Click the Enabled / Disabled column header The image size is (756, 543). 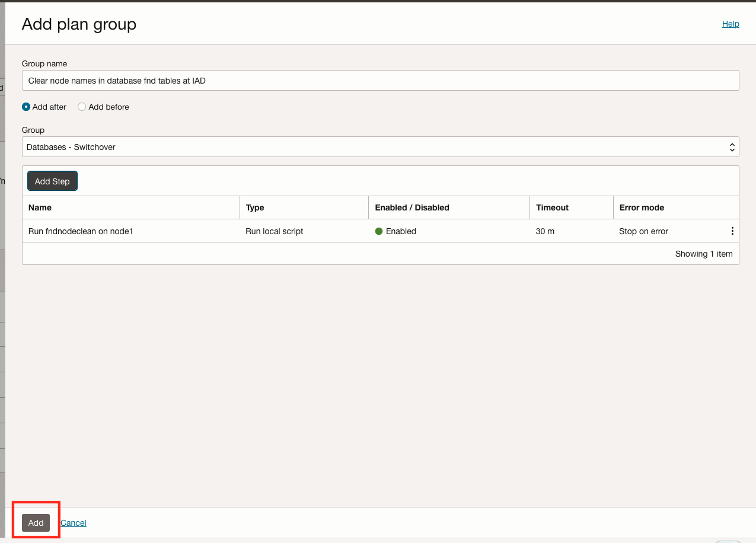point(449,207)
